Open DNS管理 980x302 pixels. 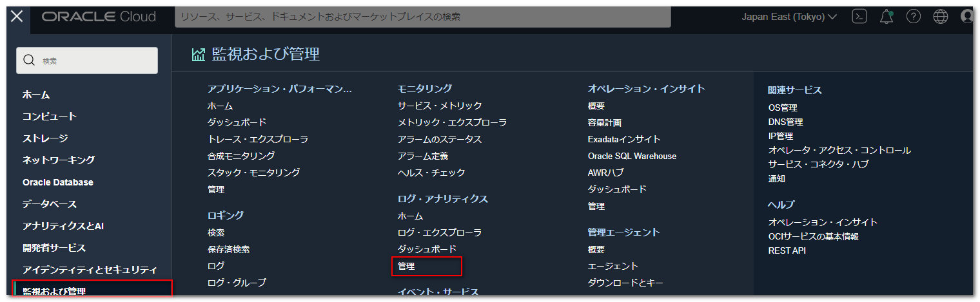[x=785, y=122]
